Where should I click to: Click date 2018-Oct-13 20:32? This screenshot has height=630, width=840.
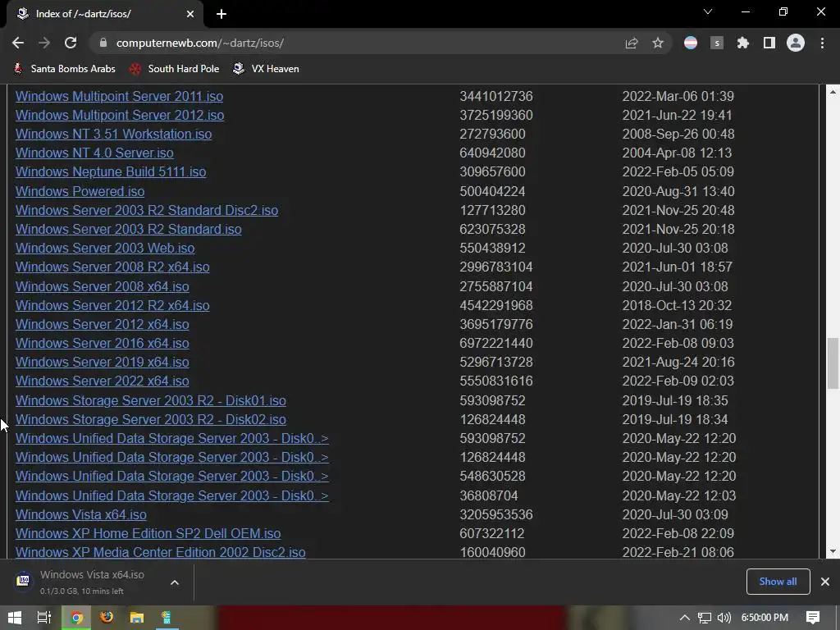click(677, 305)
